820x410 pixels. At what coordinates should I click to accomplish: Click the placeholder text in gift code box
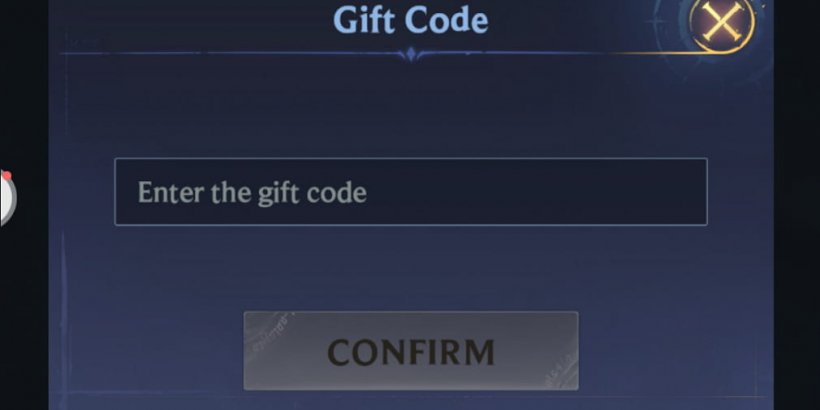pos(252,193)
